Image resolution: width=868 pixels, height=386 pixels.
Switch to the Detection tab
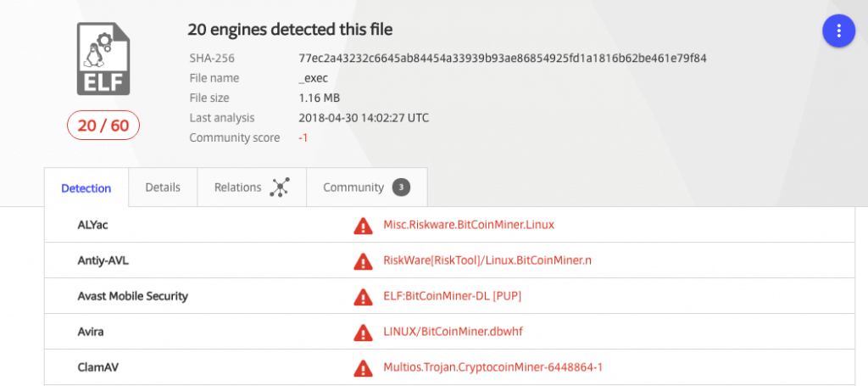click(86, 188)
